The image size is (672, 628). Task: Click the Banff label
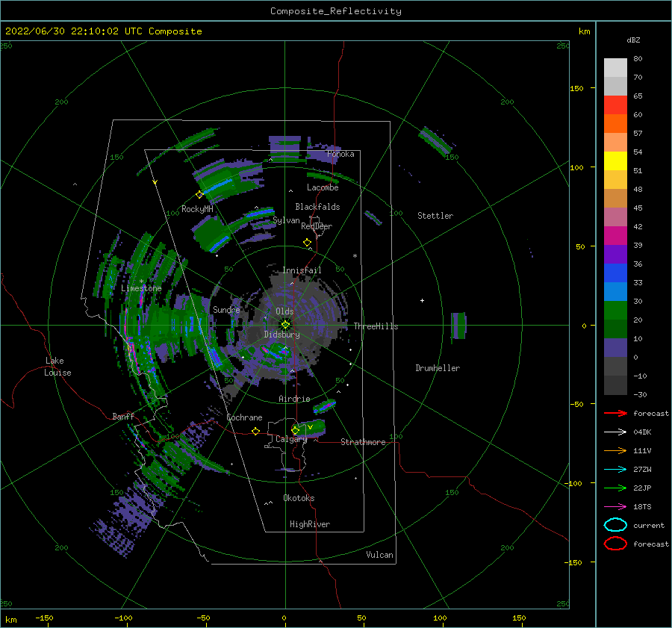point(123,416)
